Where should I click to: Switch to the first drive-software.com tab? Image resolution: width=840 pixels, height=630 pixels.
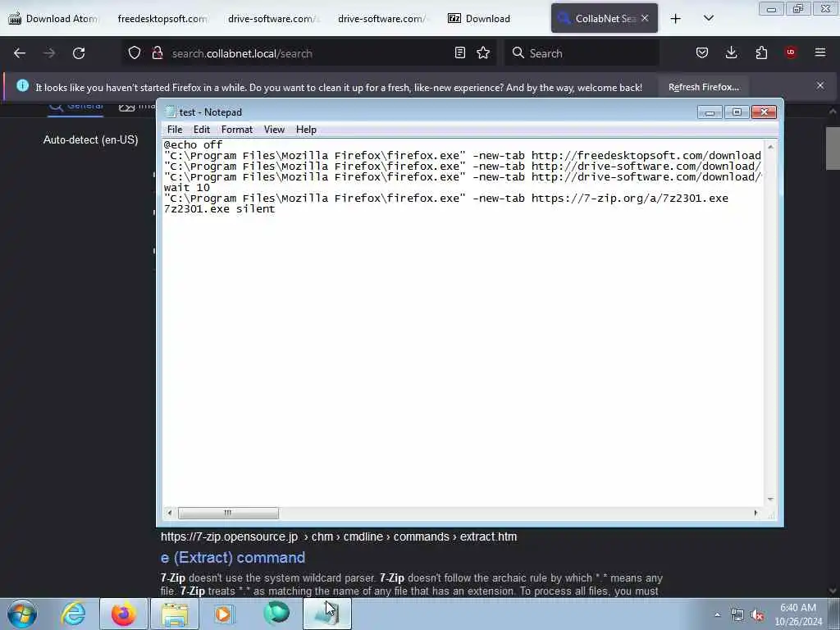pyautogui.click(x=273, y=19)
